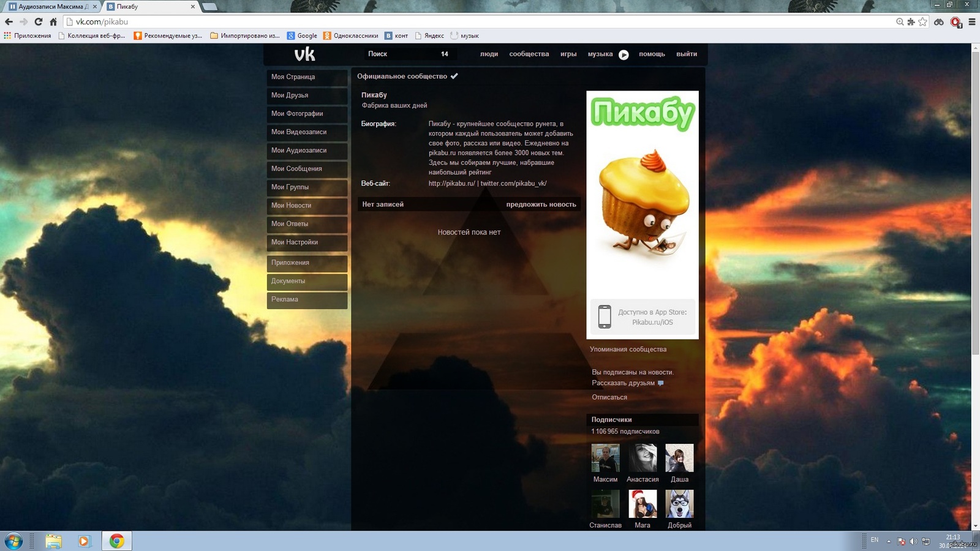
Task: Open Мои Видеозаписи in sidebar
Action: pyautogui.click(x=307, y=132)
